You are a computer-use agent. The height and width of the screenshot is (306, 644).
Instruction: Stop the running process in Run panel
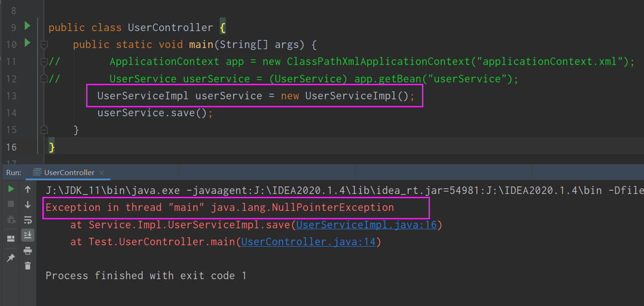[x=11, y=204]
